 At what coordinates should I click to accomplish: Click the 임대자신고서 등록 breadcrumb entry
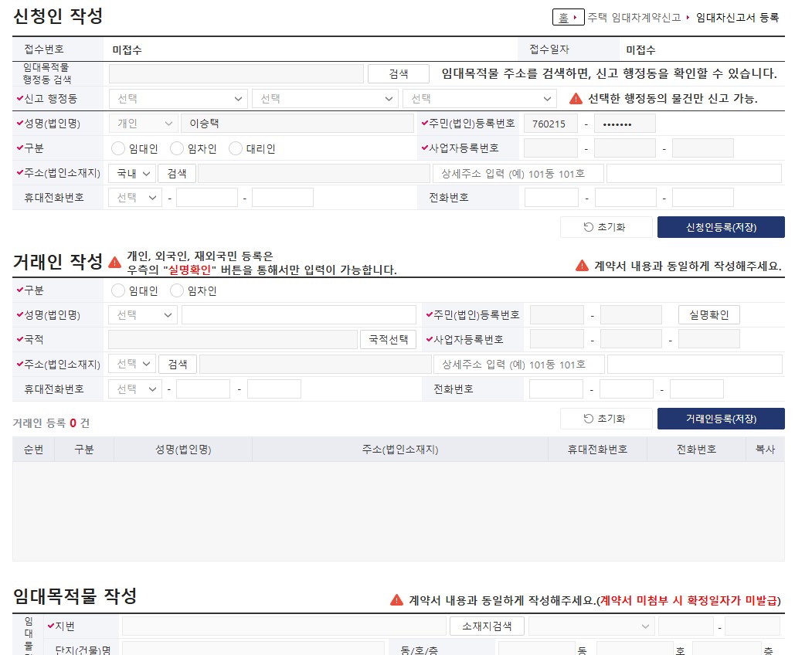point(738,17)
